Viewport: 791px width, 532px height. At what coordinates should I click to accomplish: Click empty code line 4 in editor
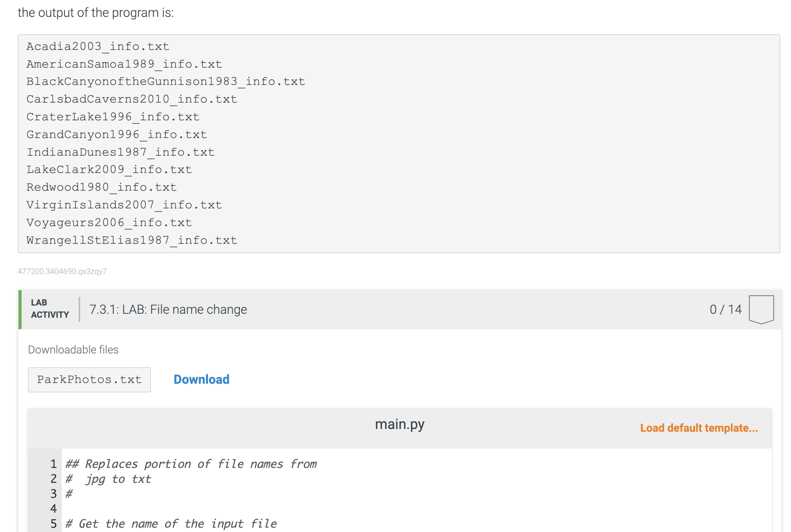[236, 509]
